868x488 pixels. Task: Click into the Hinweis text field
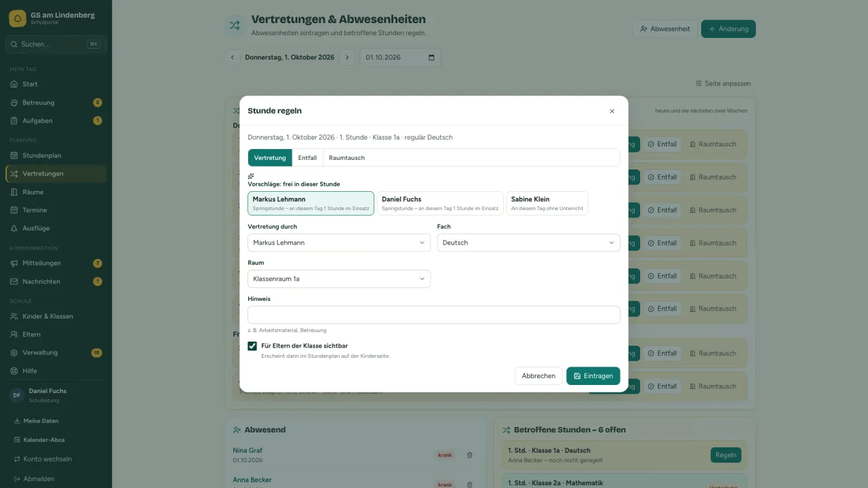point(434,314)
